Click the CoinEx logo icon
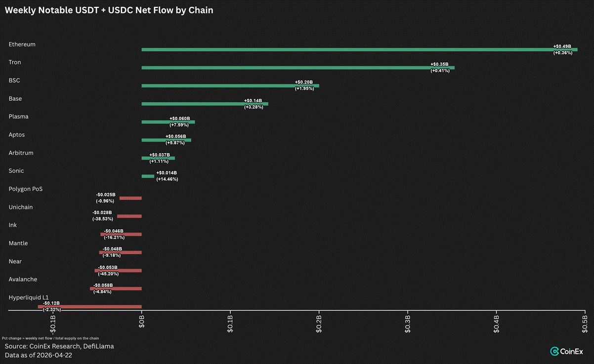The height and width of the screenshot is (364, 594). [x=554, y=351]
